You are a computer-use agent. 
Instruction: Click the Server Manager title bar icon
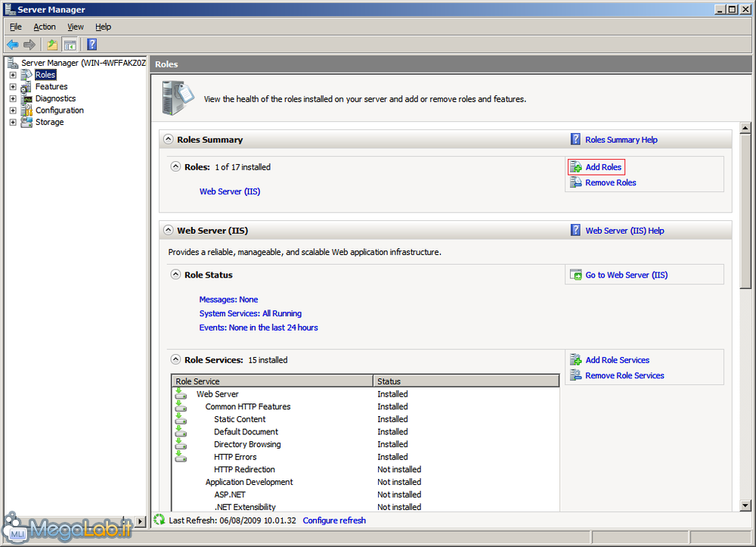pyautogui.click(x=10, y=9)
